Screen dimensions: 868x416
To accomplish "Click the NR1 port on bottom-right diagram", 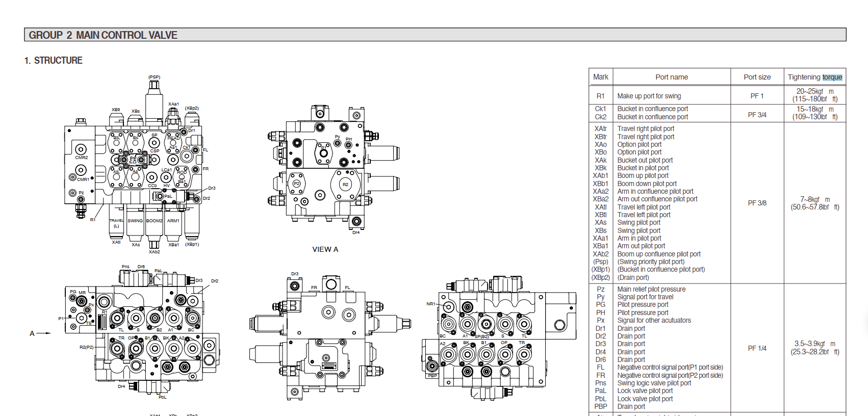I will click(448, 306).
